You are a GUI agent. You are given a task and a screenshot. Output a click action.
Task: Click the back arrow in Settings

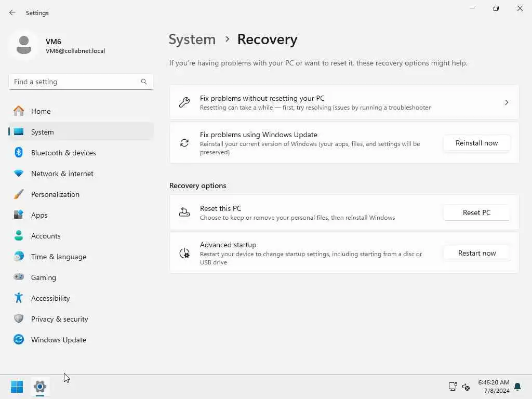(x=12, y=12)
